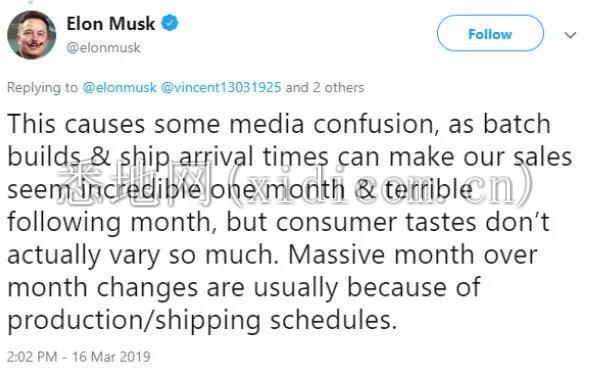Click the 'Replying to' label text
This screenshot has height=380, width=600.
(x=42, y=88)
